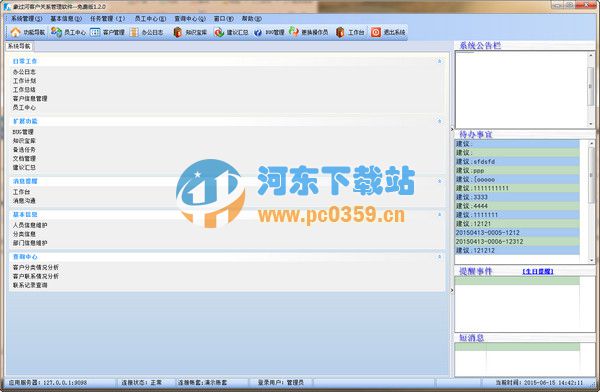Click 工作台 in navigation list
Screen dimensions: 600x392
(21, 192)
